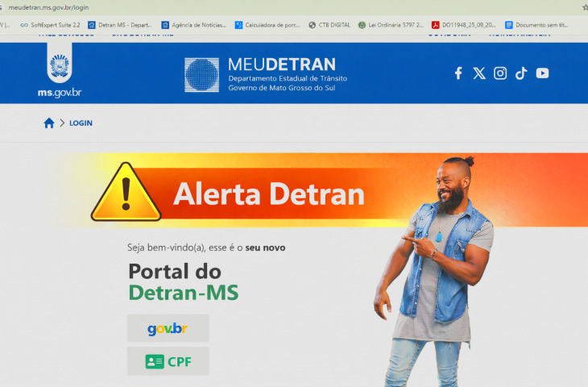Open the Lei Ordinária 5797 bookmark
Image resolution: width=588 pixels, height=387 pixels.
pyautogui.click(x=391, y=25)
